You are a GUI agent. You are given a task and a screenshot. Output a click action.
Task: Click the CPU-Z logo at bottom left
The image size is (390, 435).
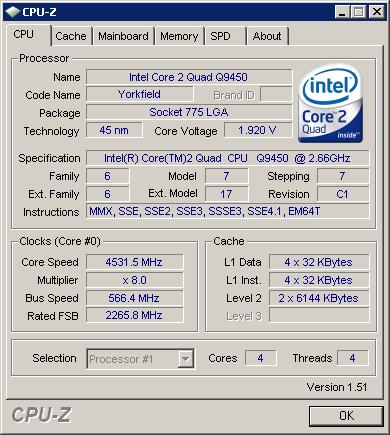pyautogui.click(x=41, y=415)
